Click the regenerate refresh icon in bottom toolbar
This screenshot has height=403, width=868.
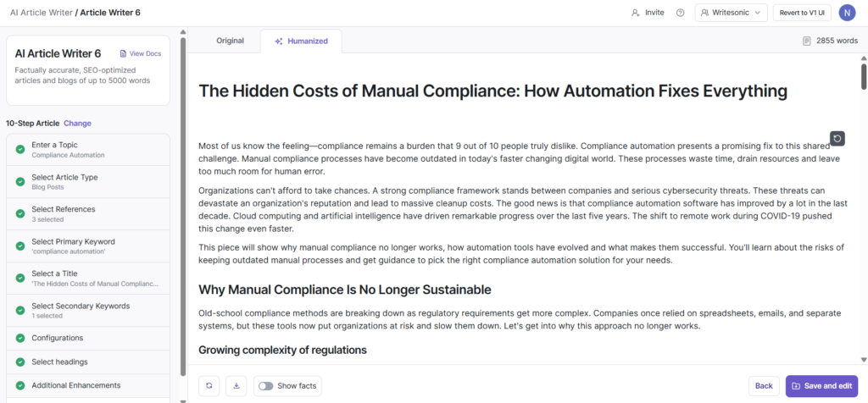click(x=209, y=386)
